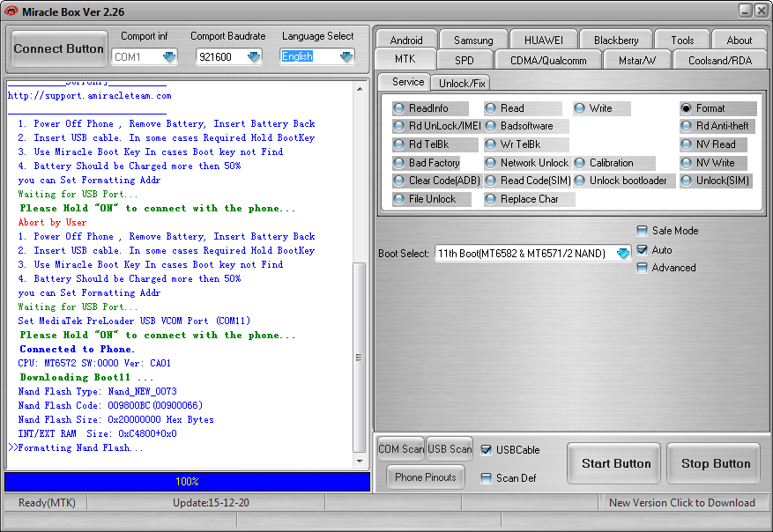This screenshot has width=773, height=532.
Task: Enable the Scan Def checkbox
Action: (x=486, y=478)
